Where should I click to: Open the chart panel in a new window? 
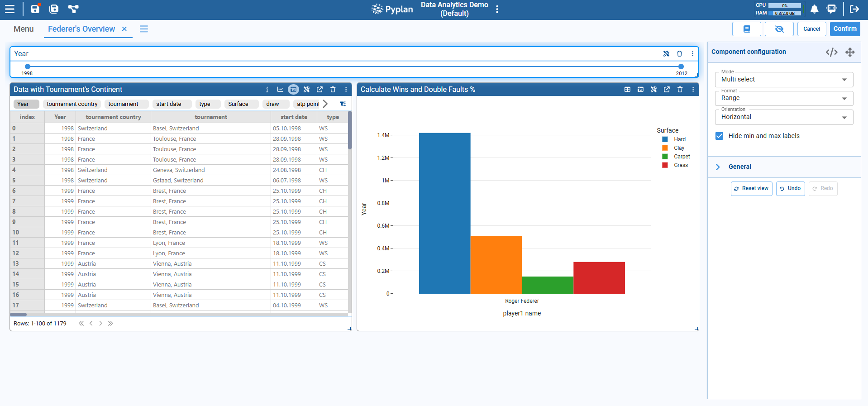click(667, 90)
